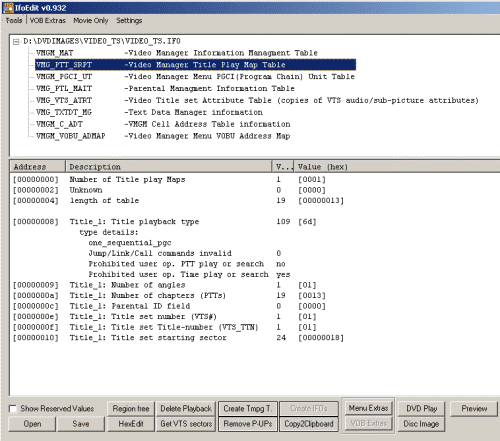Open the Settings menu

[x=129, y=21]
